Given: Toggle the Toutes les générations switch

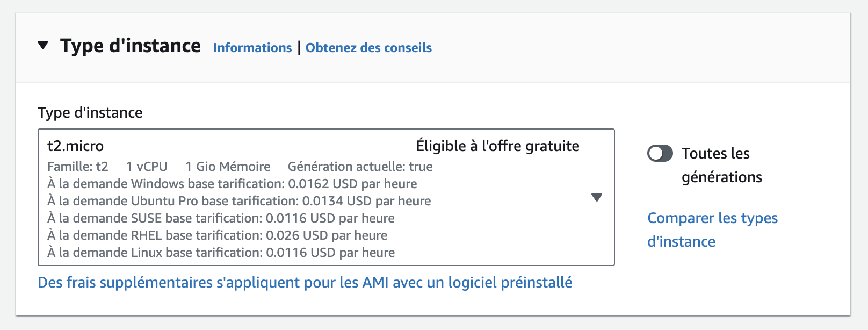Looking at the screenshot, I should point(660,154).
